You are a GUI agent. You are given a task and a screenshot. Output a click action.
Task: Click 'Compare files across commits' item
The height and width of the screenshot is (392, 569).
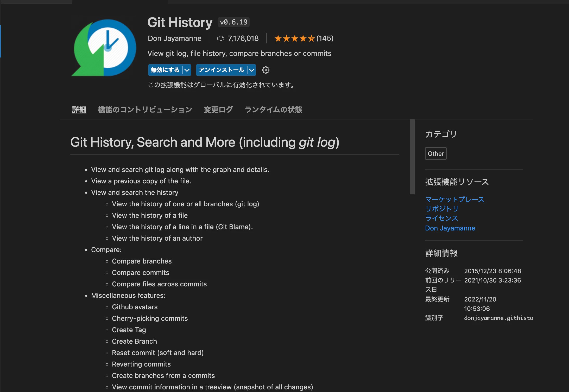(159, 284)
